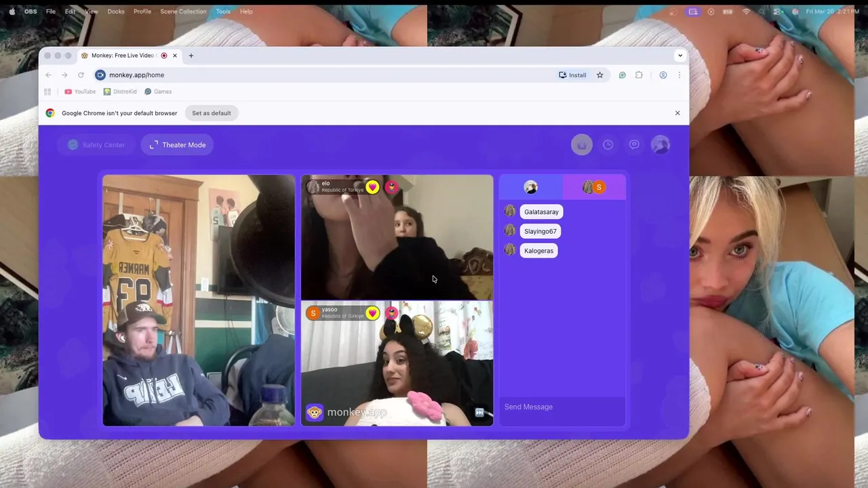The width and height of the screenshot is (868, 488).
Task: Click the date and time in menu bar
Action: pos(833,12)
